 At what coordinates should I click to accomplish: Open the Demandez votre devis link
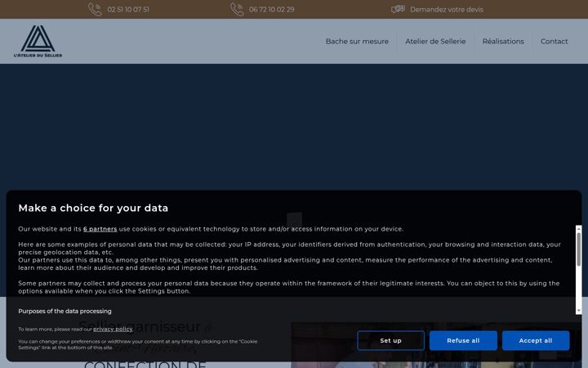click(x=446, y=9)
